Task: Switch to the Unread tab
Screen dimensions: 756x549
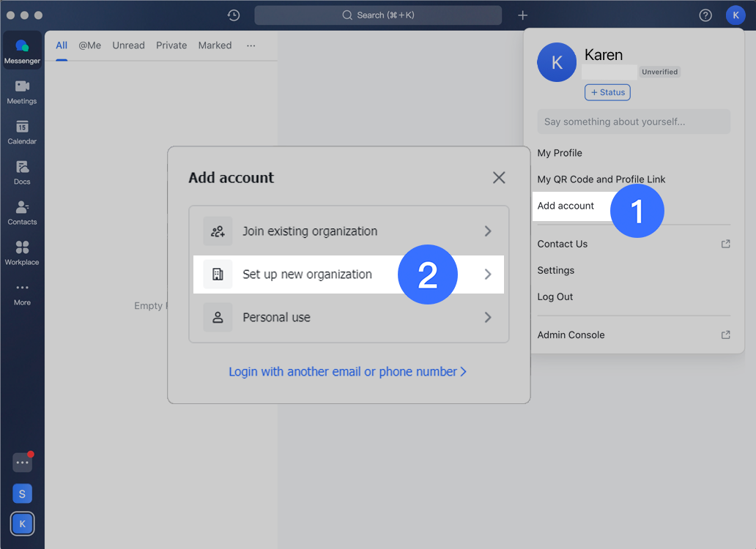Action: tap(128, 45)
